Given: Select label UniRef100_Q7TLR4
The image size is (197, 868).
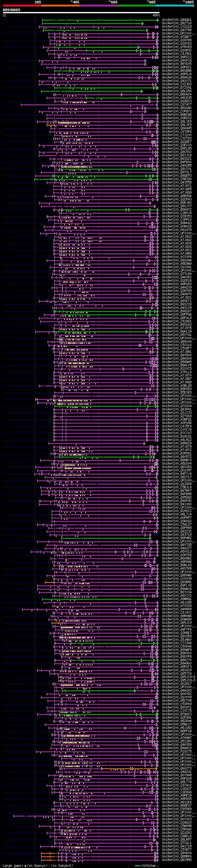Looking at the screenshot, I should (x=176, y=274).
